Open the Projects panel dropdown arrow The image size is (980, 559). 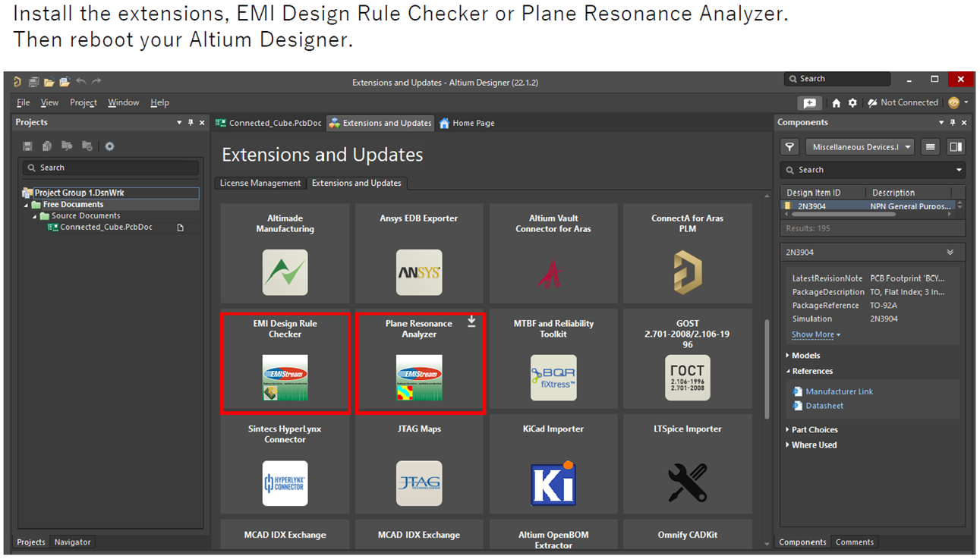pos(179,123)
